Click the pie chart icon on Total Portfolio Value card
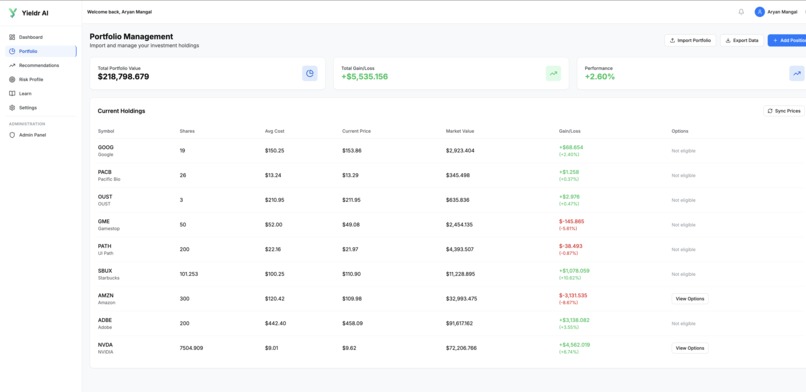 (310, 73)
